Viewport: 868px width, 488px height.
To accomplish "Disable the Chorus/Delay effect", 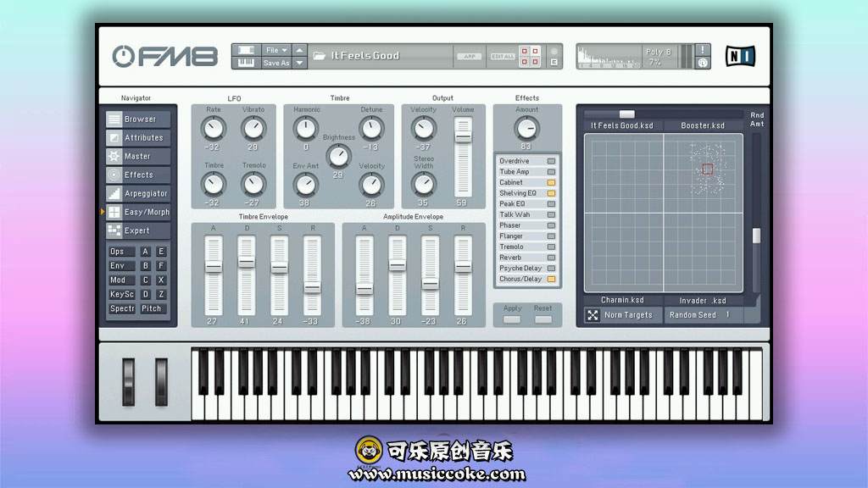I will [x=551, y=280].
